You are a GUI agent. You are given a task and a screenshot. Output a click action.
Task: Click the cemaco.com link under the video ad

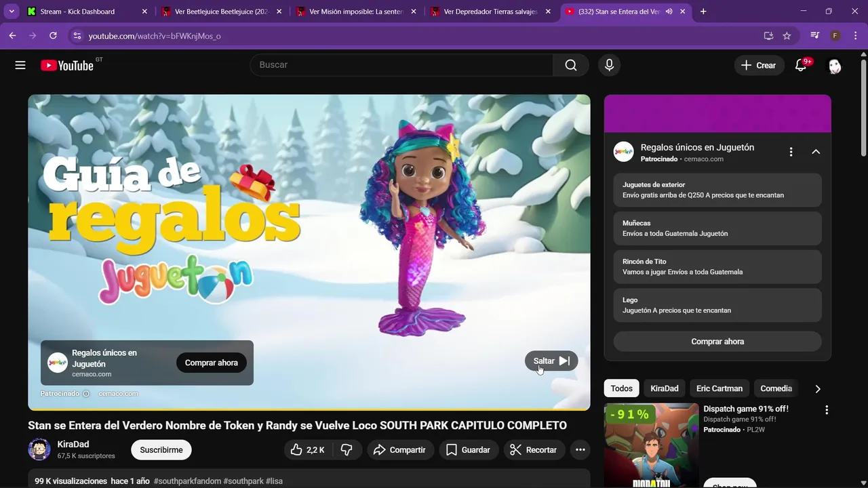(118, 394)
